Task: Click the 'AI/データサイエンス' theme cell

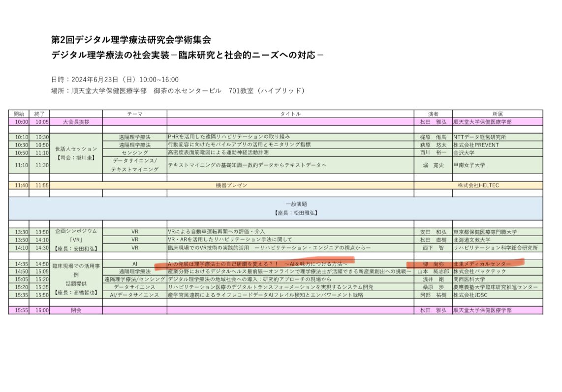Action: (x=135, y=295)
